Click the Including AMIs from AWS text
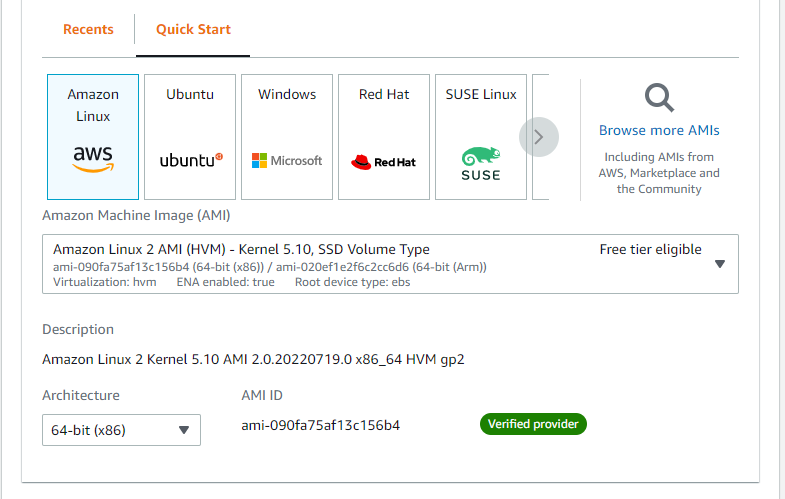Image resolution: width=785 pixels, height=499 pixels. [x=659, y=173]
